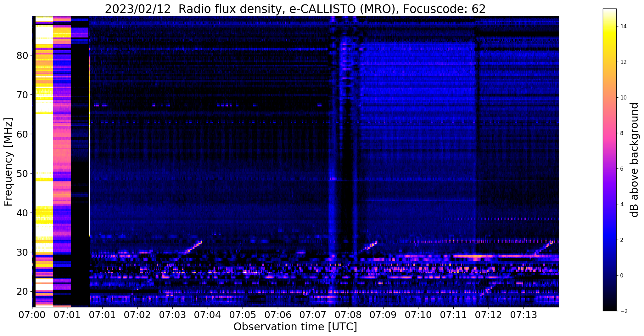Click the 'Observation time [UTC]' label

[x=295, y=327]
